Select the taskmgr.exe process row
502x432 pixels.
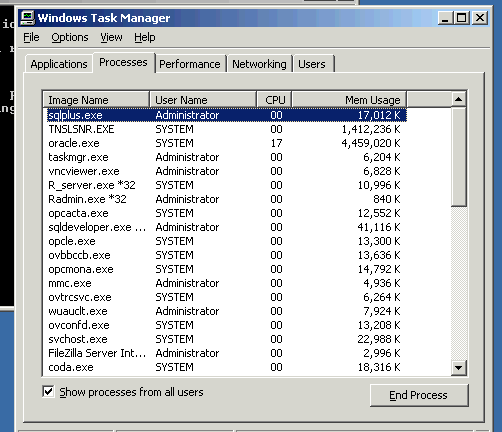click(x=227, y=157)
